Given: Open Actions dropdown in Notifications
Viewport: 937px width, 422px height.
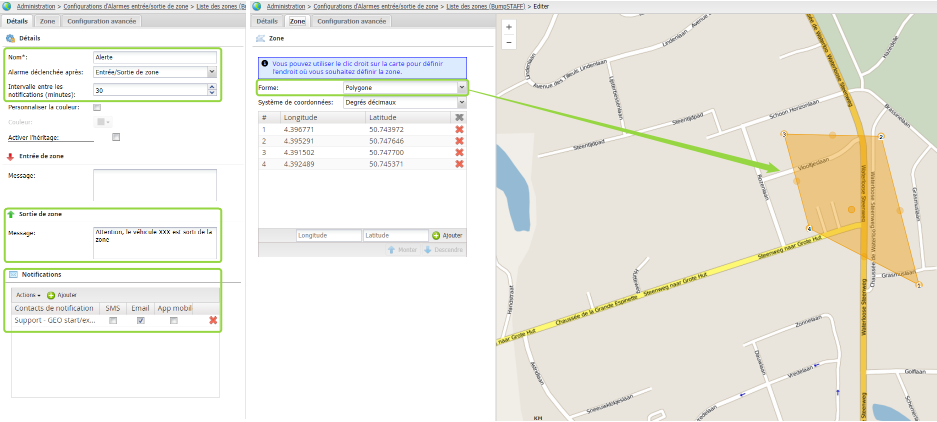Looking at the screenshot, I should click(28, 295).
